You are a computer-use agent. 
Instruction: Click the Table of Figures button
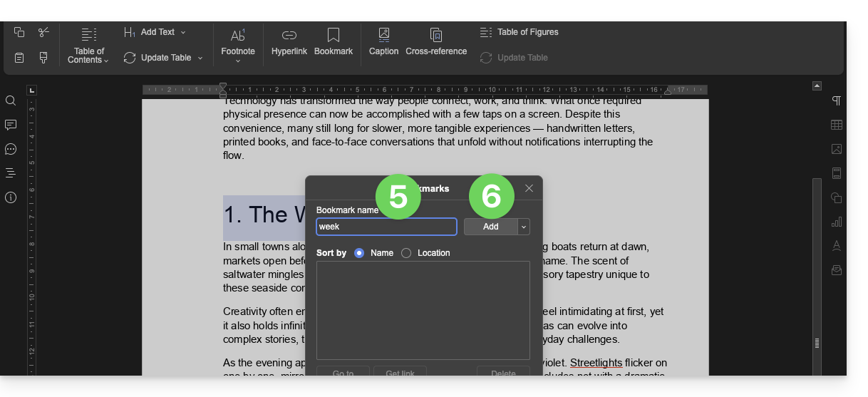click(520, 32)
